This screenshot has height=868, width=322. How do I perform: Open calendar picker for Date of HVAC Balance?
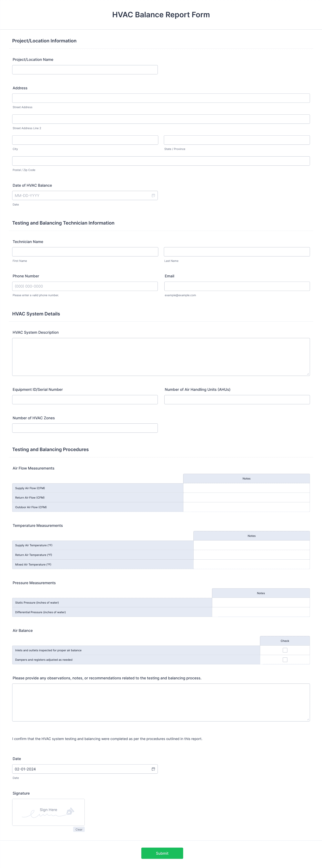click(x=153, y=196)
